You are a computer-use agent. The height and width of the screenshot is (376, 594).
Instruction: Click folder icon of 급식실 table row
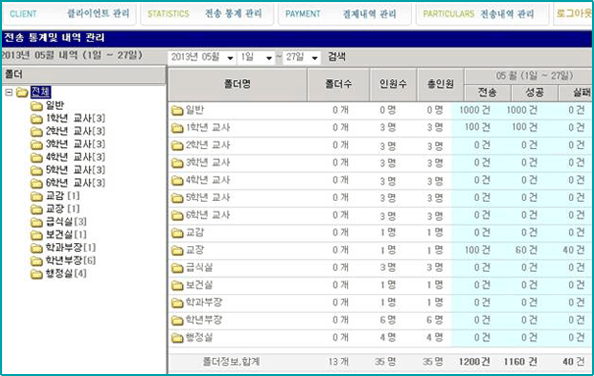coord(177,268)
